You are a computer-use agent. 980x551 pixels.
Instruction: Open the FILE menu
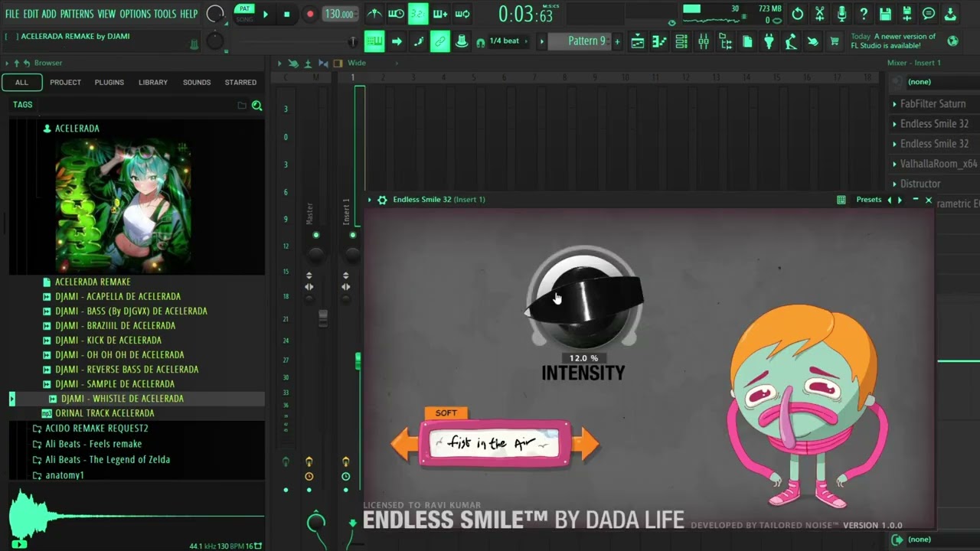point(12,14)
